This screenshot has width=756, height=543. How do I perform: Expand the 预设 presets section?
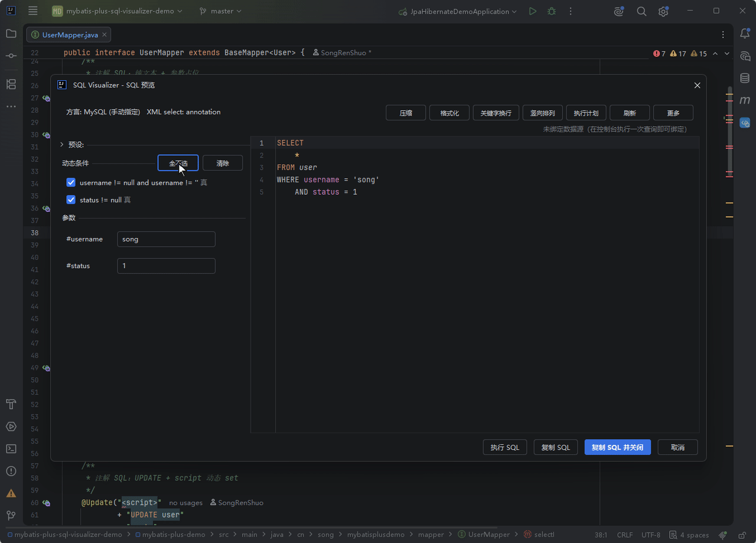point(62,145)
